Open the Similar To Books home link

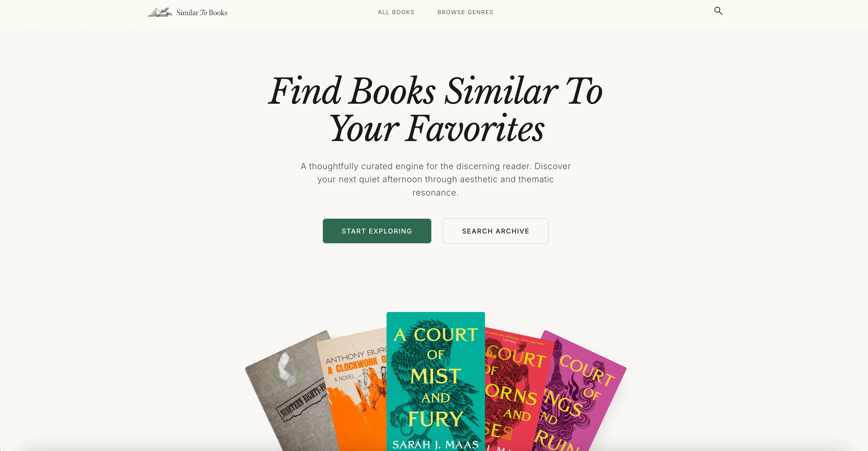coord(187,12)
